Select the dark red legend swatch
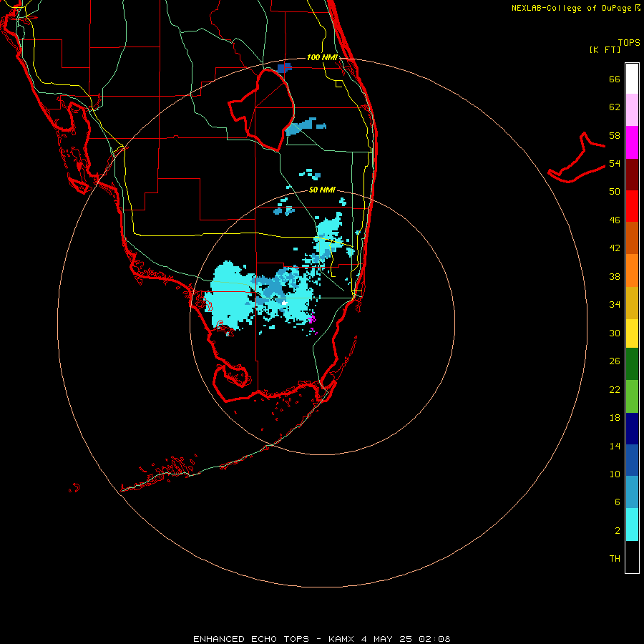The image size is (644, 644). point(632,174)
